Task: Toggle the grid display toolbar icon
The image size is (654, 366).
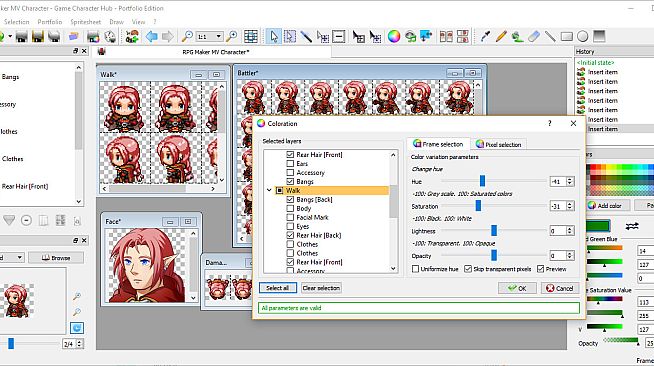Action: tap(251, 37)
